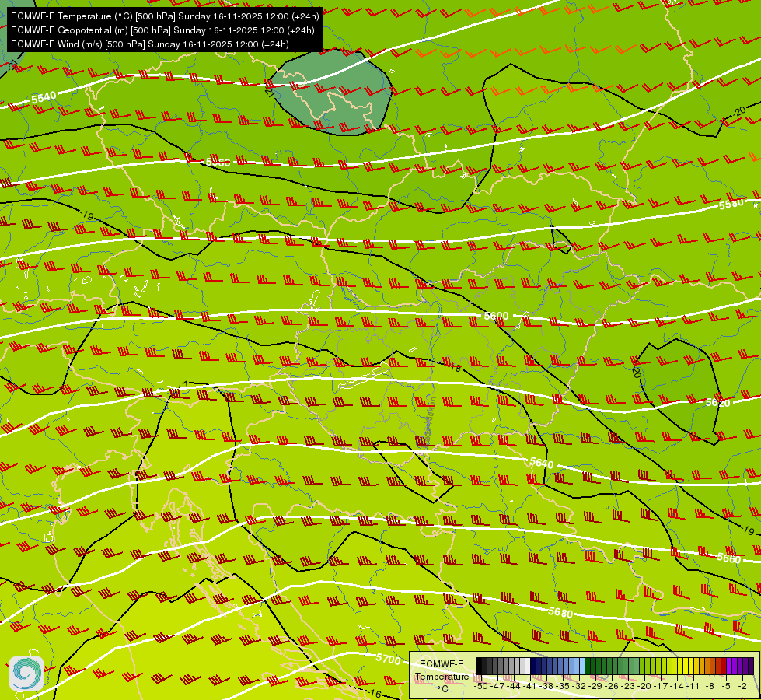Select the ECMWF-E Wind 500 hPa header line

point(150,44)
